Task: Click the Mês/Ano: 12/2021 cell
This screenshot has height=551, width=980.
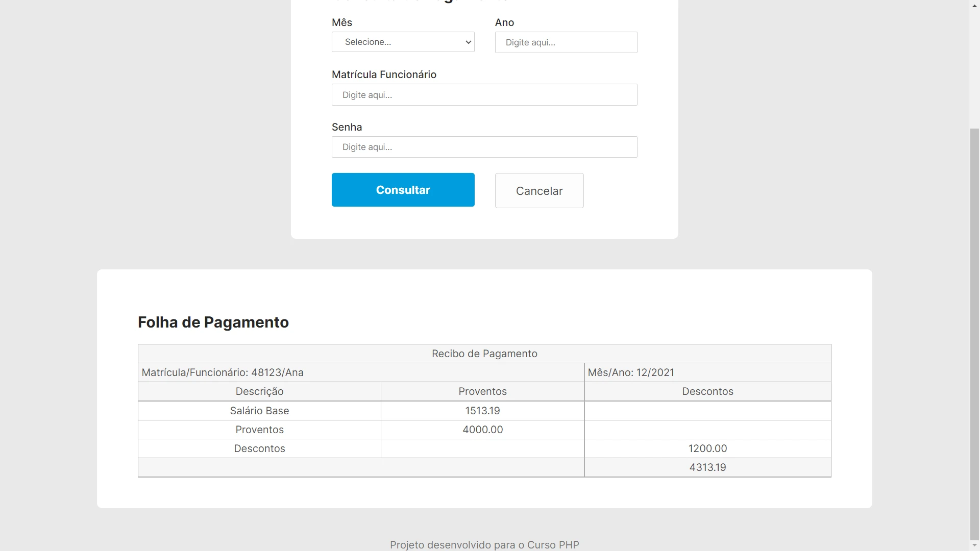Action: tap(707, 372)
